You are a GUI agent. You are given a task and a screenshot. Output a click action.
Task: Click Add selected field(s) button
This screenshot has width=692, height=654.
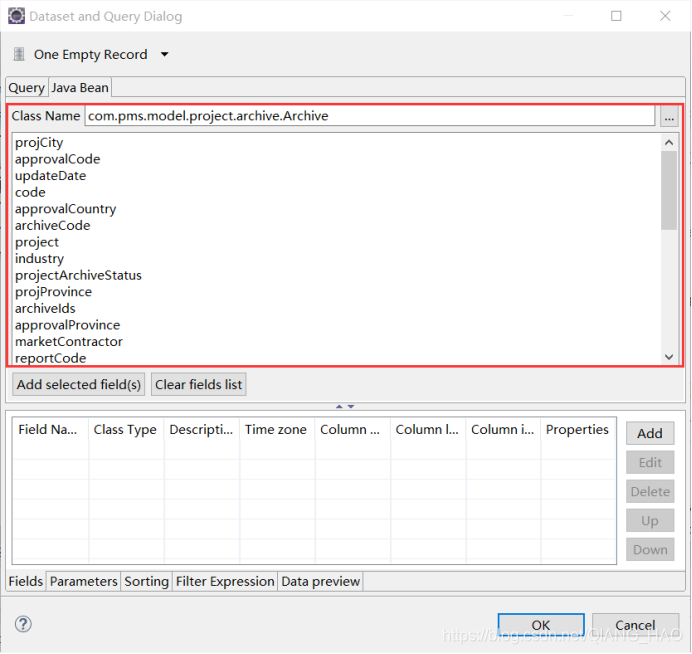click(x=79, y=384)
